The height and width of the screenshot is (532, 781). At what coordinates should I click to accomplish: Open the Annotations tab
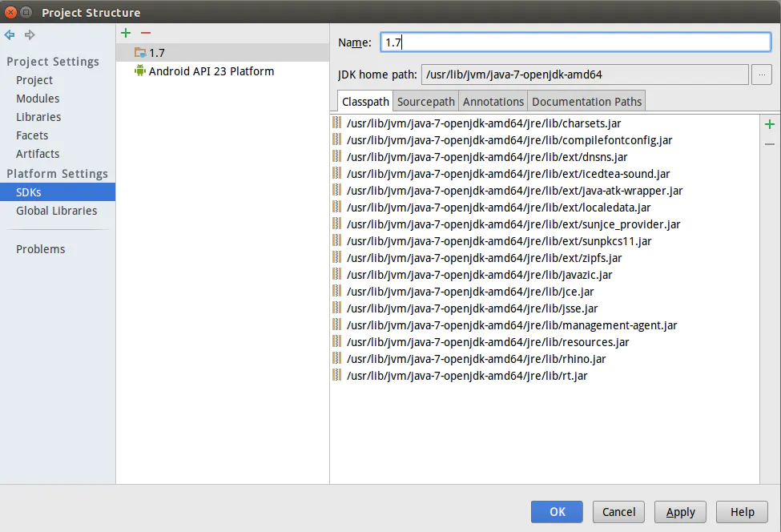pos(493,101)
